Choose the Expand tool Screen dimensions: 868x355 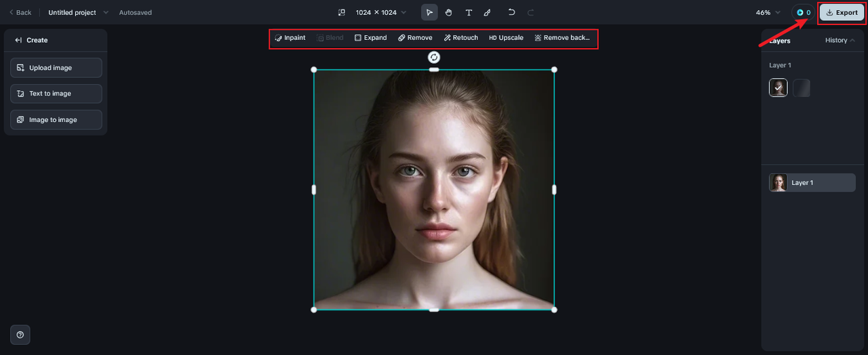click(x=371, y=38)
